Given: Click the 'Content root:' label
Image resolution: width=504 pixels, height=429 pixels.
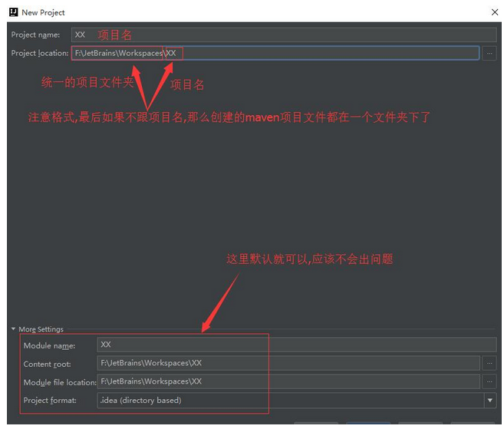Looking at the screenshot, I should click(47, 364).
